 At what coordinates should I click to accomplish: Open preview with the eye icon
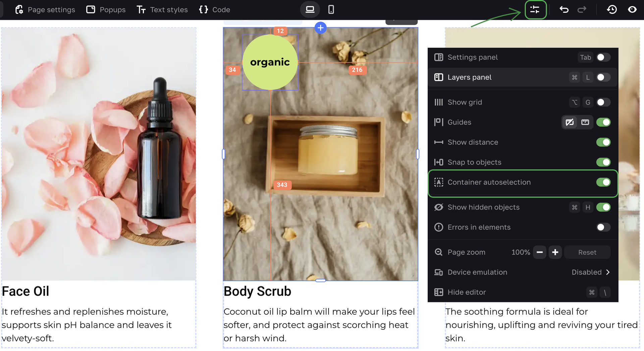pos(632,10)
